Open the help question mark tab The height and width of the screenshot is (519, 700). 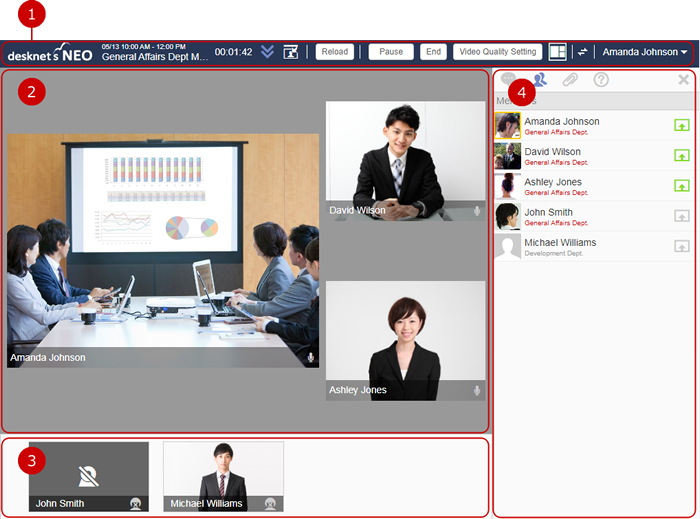tap(601, 80)
